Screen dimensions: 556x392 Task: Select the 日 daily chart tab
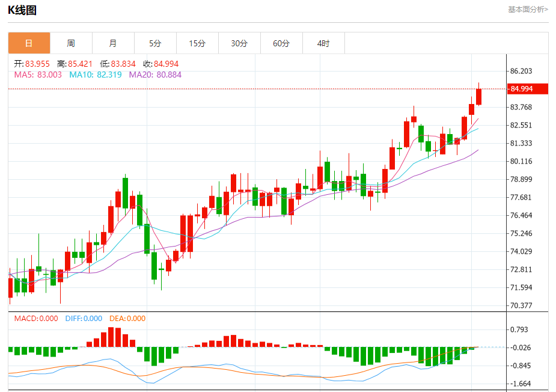pyautogui.click(x=29, y=43)
